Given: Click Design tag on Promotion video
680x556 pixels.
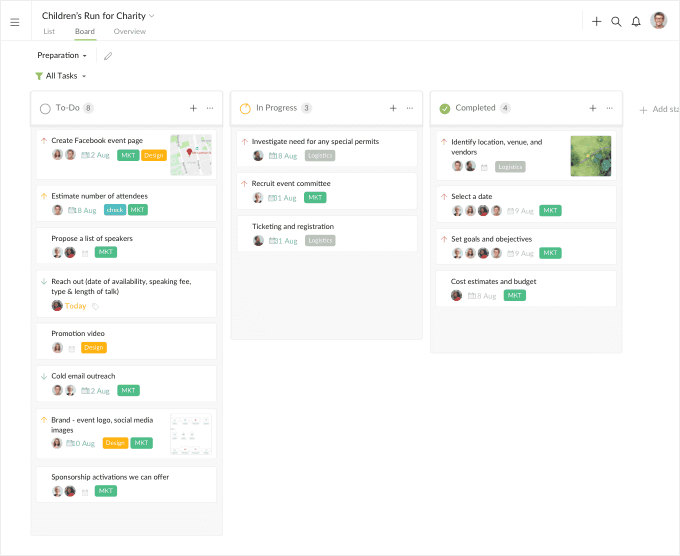Looking at the screenshot, I should (94, 348).
